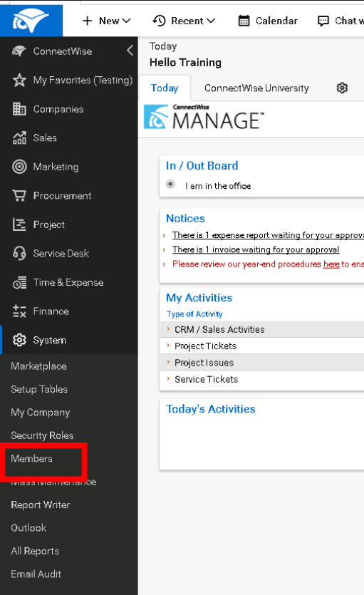Open the Marketing target icon
Image resolution: width=364 pixels, height=595 pixels.
tap(19, 167)
